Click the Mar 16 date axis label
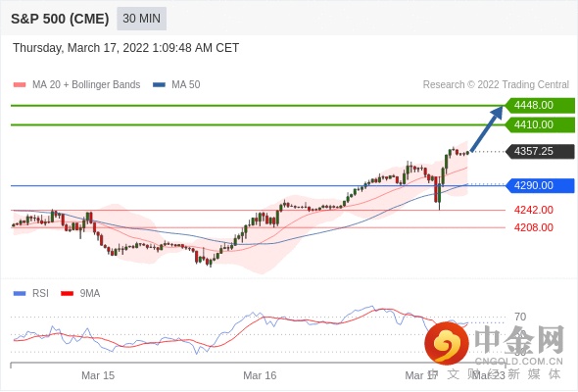Screen dimensions: 578x392 point(260,375)
